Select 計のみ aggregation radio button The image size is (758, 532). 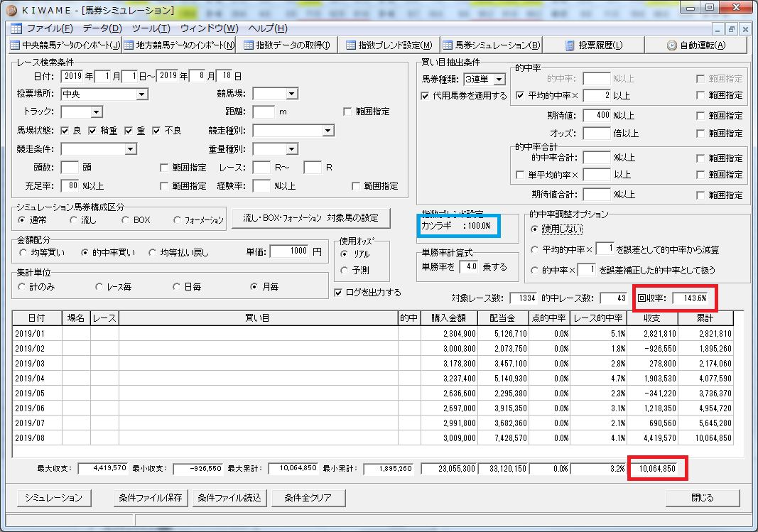tap(22, 287)
